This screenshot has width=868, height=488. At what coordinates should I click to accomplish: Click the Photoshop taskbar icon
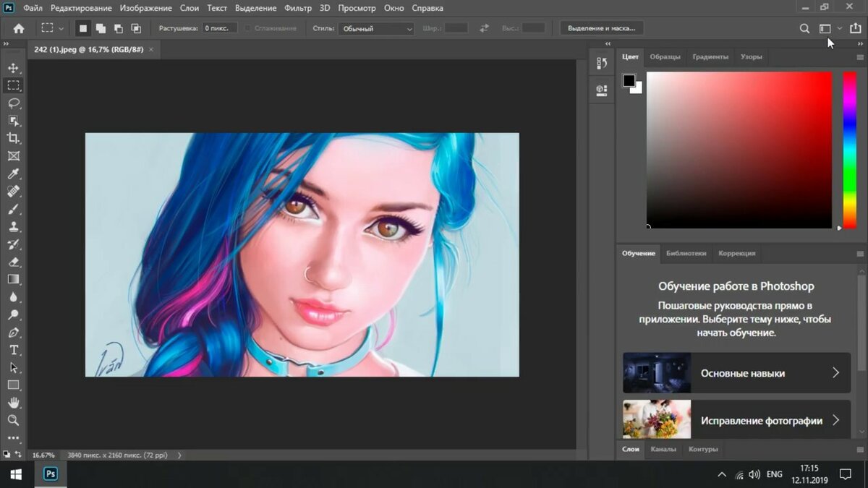click(51, 475)
